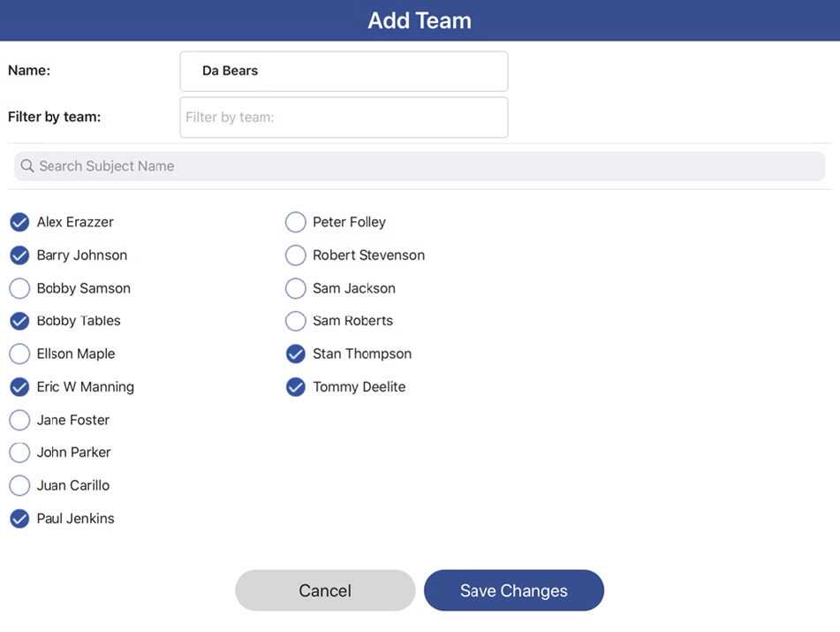Uncheck Paul Jenkins
The height and width of the screenshot is (632, 840).
(19, 519)
